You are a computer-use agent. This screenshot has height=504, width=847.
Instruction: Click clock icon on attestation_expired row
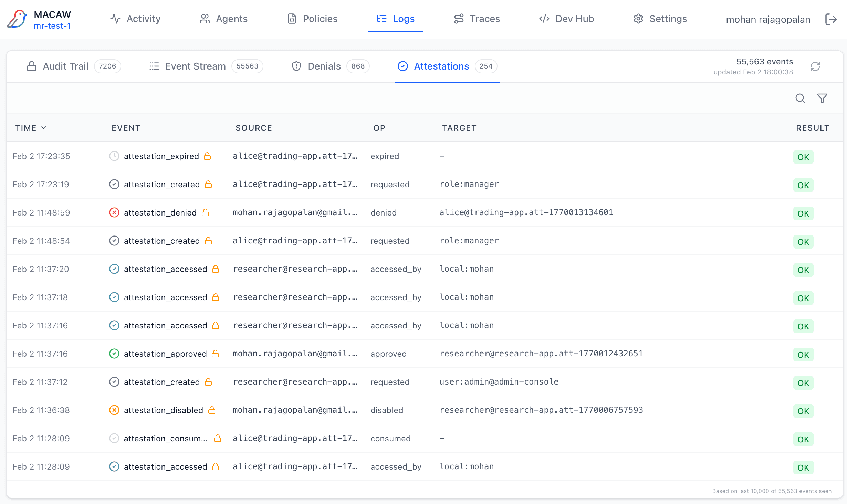click(114, 156)
